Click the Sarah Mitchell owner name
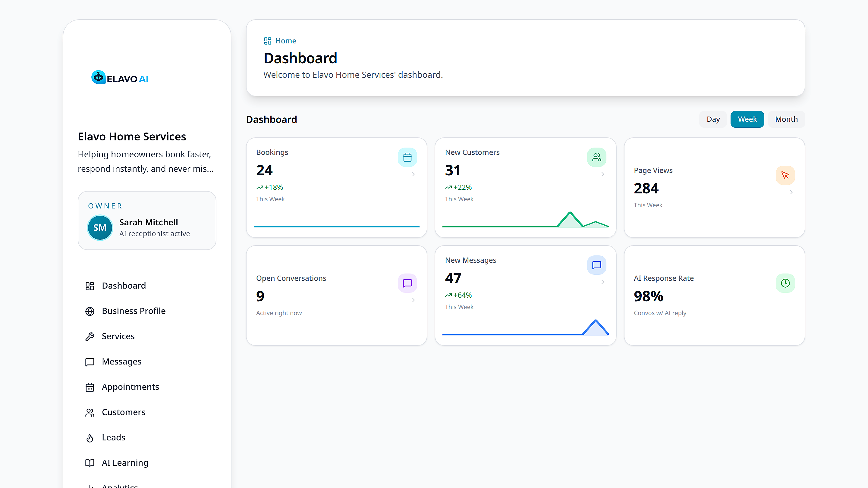This screenshot has height=488, width=868. 149,222
